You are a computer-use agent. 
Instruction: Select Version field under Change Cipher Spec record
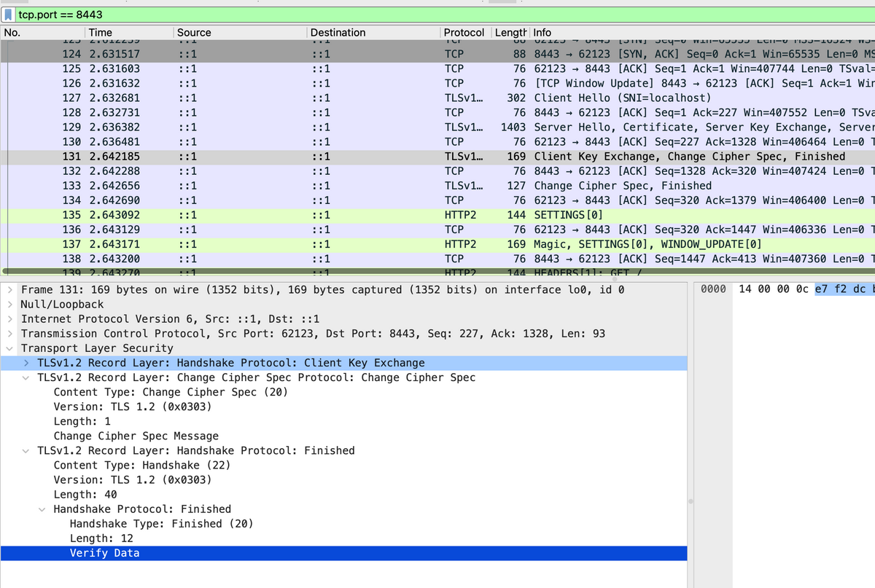tap(133, 407)
